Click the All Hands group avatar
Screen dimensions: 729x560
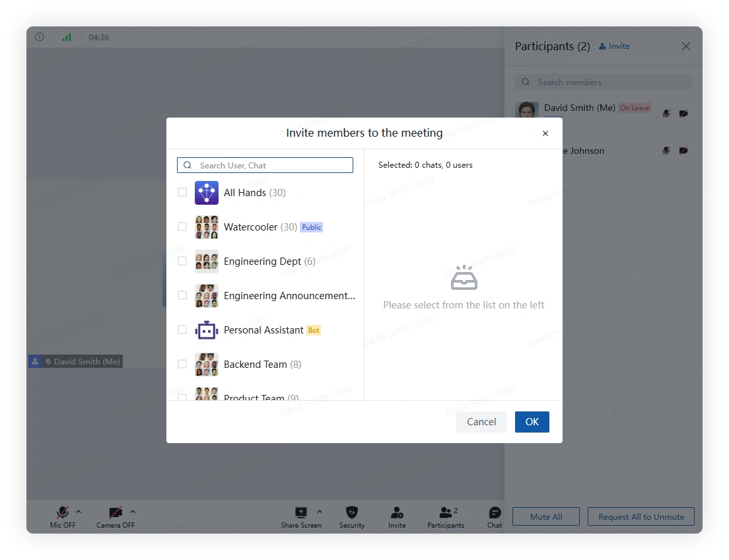pos(207,193)
